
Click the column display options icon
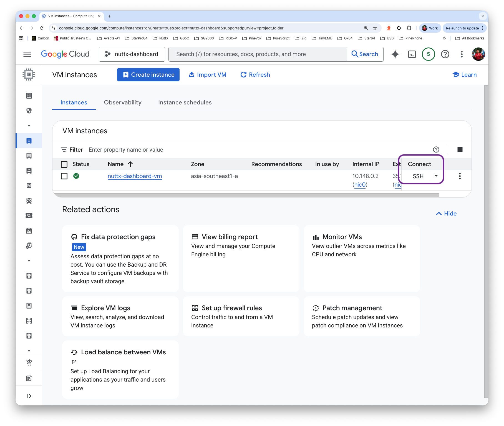[x=460, y=150]
